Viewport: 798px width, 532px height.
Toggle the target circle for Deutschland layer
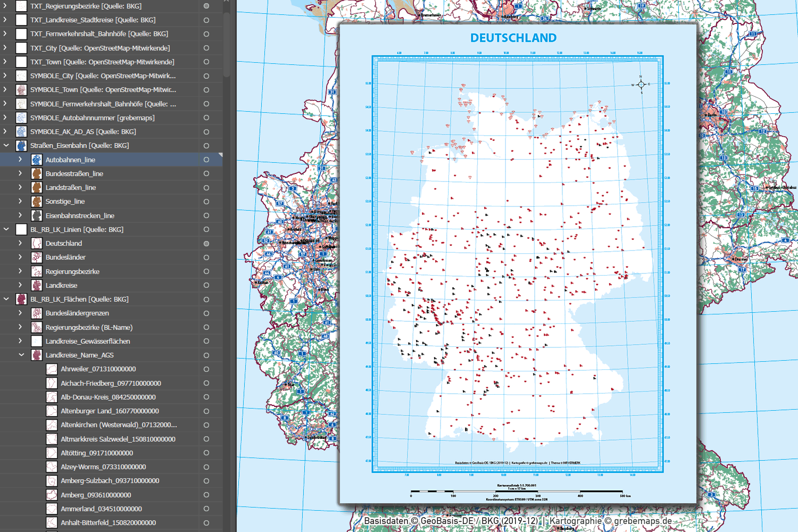click(206, 244)
